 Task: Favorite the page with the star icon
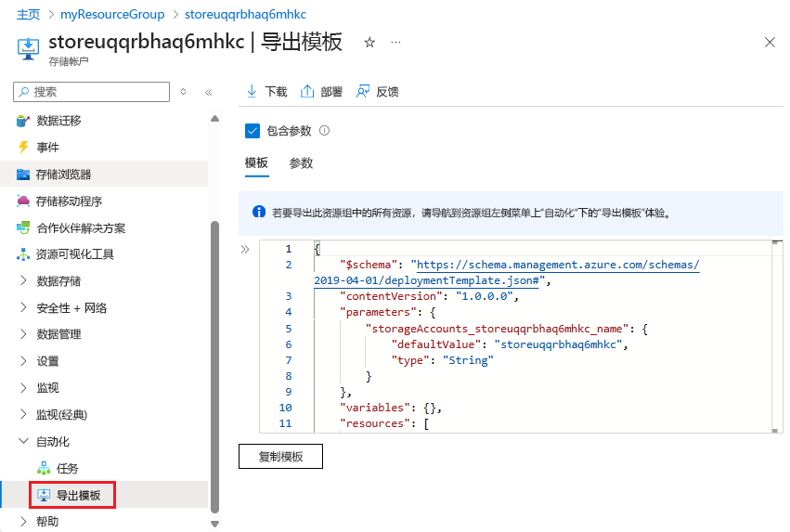[369, 43]
